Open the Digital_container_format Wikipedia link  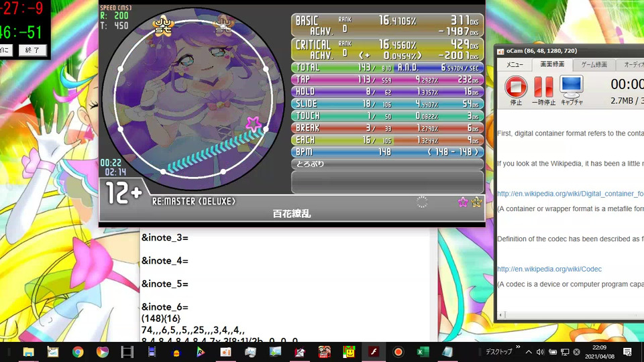tap(570, 194)
